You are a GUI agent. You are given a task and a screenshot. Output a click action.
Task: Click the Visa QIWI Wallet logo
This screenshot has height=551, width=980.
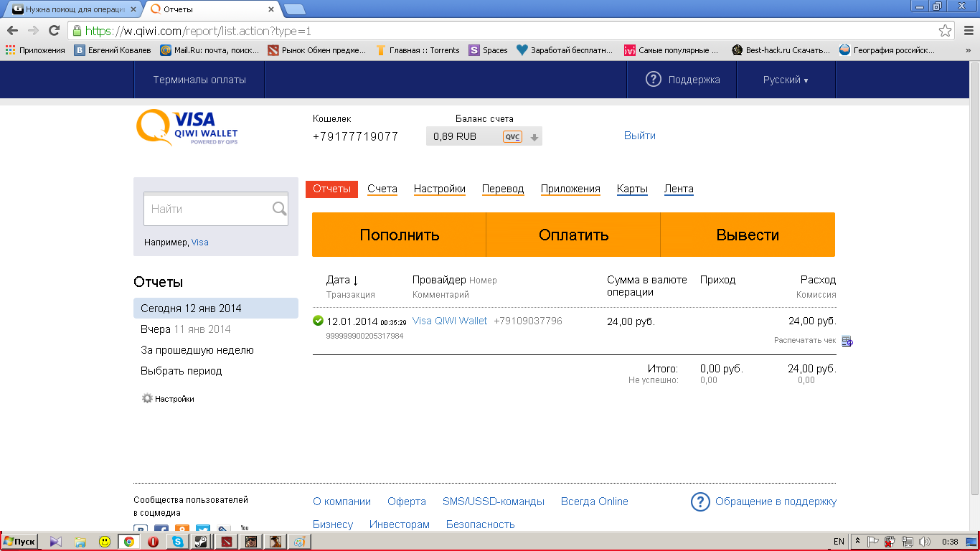tap(187, 127)
